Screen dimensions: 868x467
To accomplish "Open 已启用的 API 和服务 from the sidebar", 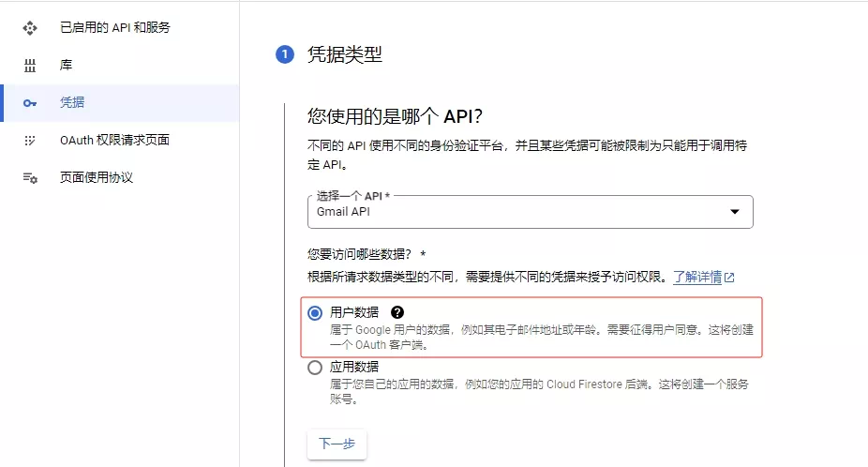I will 115,28.
